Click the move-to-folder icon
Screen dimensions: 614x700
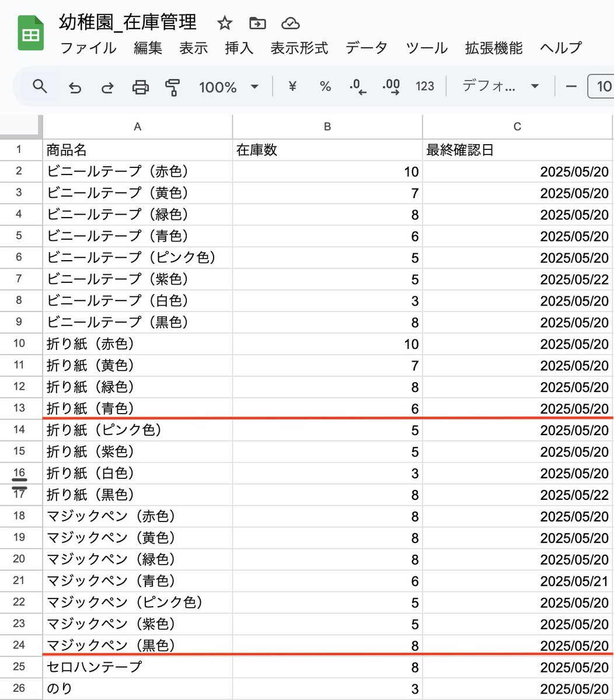(257, 23)
